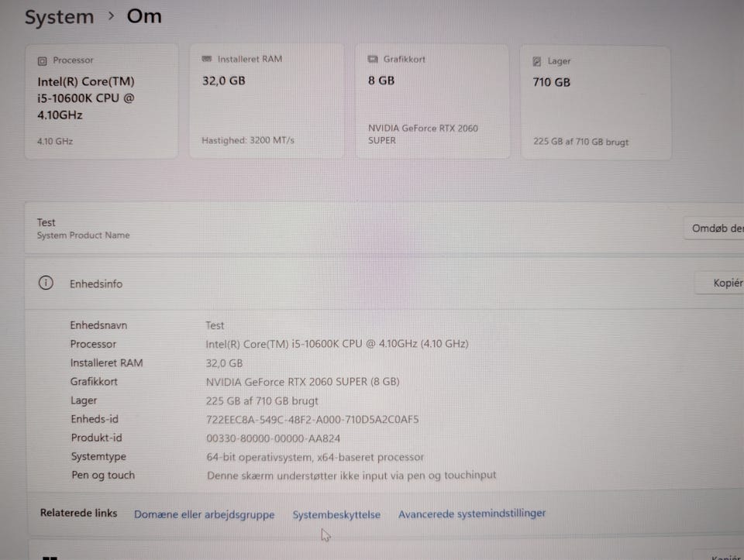Copy device info with Kopiér button

click(721, 283)
